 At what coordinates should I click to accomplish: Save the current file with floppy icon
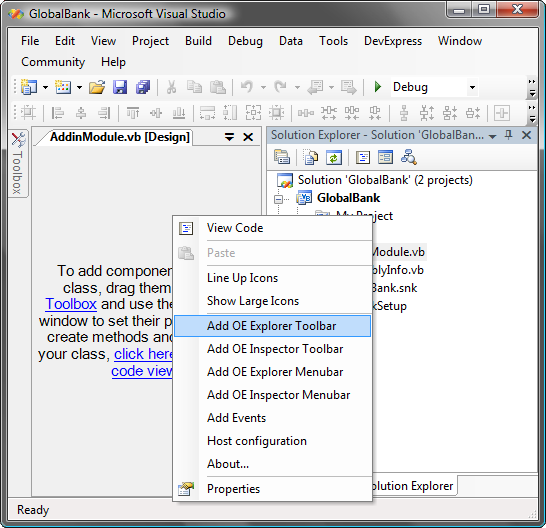pos(120,87)
